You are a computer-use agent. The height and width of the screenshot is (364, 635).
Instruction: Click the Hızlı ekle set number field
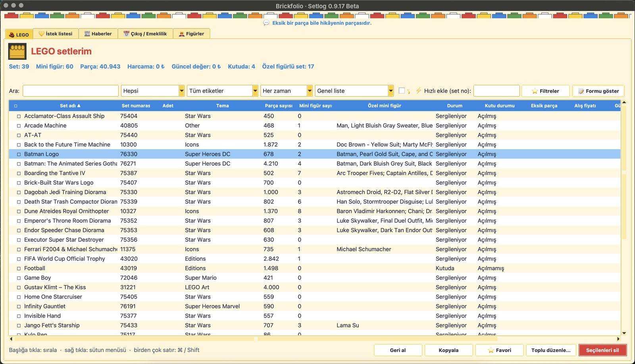tap(496, 91)
